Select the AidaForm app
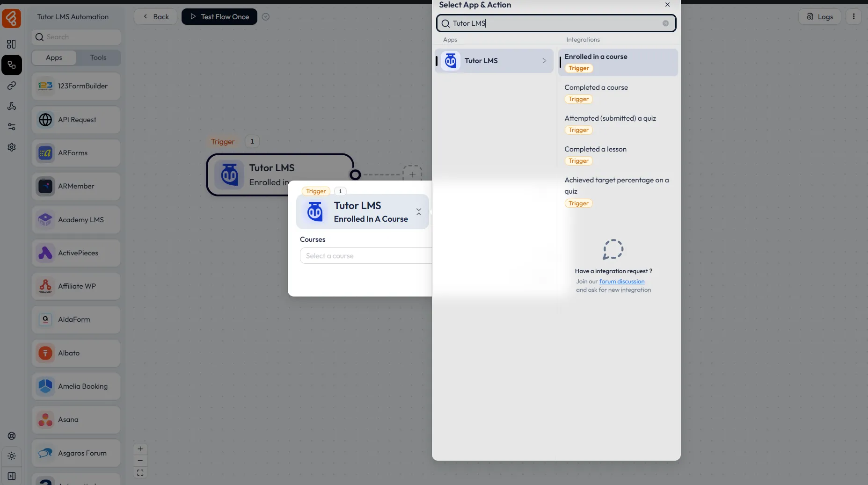This screenshot has height=485, width=868. click(76, 319)
